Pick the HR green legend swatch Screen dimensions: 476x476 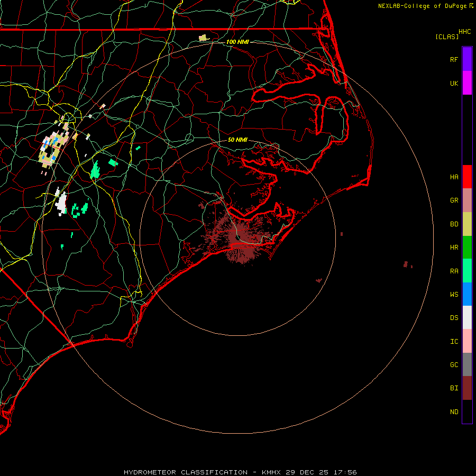tap(467, 248)
